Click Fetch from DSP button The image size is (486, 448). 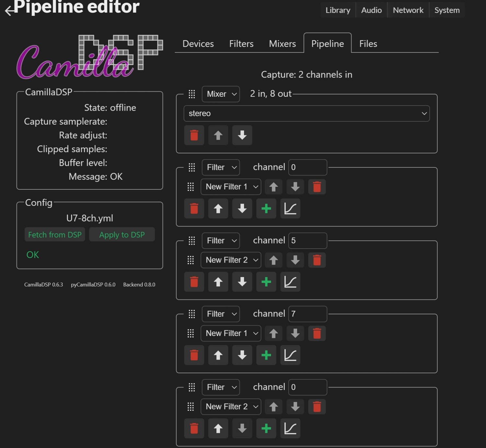point(55,235)
